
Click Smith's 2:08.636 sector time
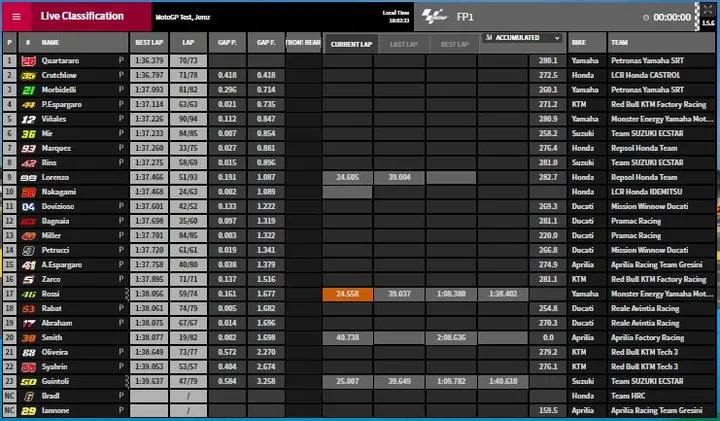coord(451,338)
